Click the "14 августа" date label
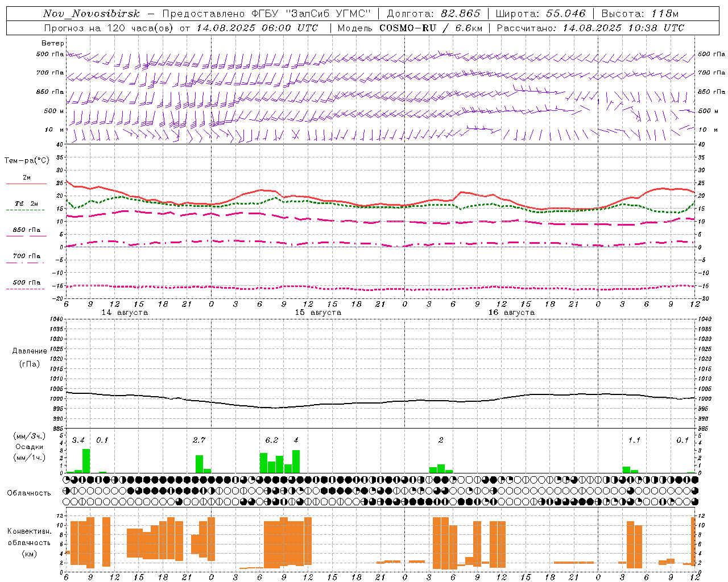 (x=125, y=313)
